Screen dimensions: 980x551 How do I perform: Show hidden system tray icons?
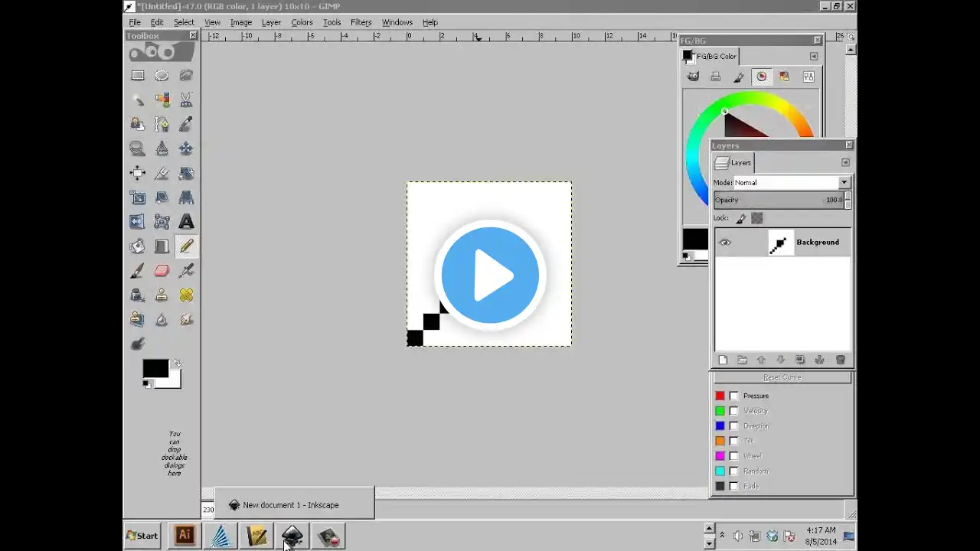[722, 536]
